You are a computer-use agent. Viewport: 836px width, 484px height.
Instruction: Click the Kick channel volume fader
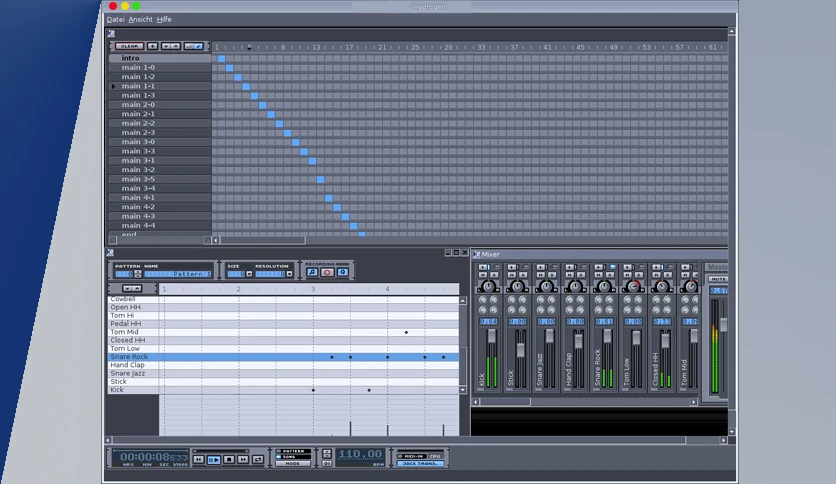[x=492, y=337]
